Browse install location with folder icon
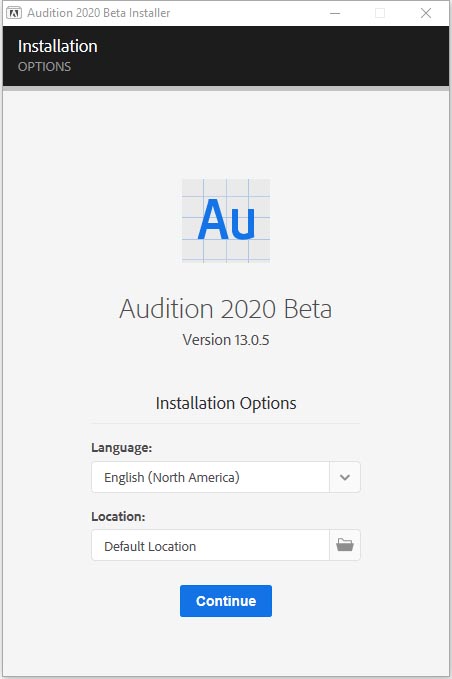This screenshot has width=452, height=679. (345, 545)
